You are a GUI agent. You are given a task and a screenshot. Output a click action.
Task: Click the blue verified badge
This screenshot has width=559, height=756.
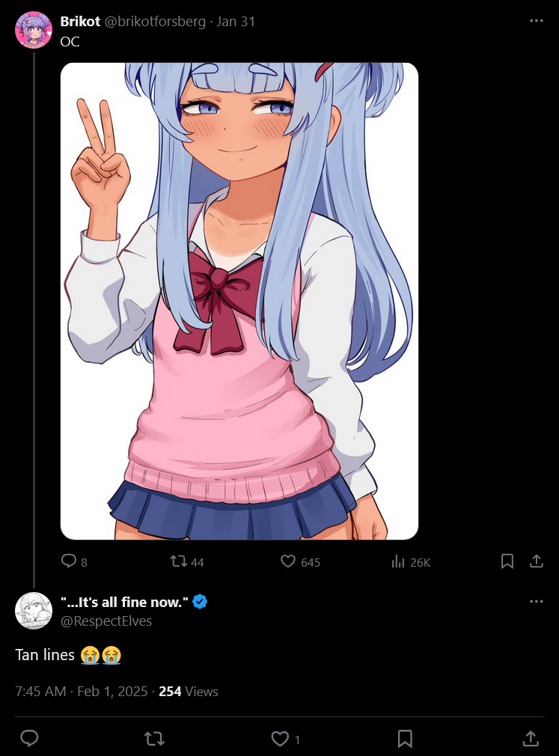[200, 602]
